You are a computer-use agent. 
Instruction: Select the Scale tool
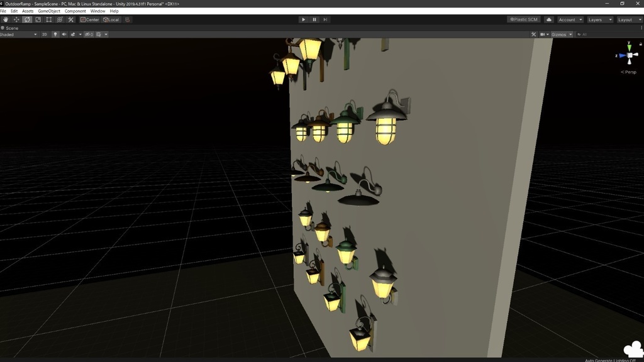click(38, 19)
